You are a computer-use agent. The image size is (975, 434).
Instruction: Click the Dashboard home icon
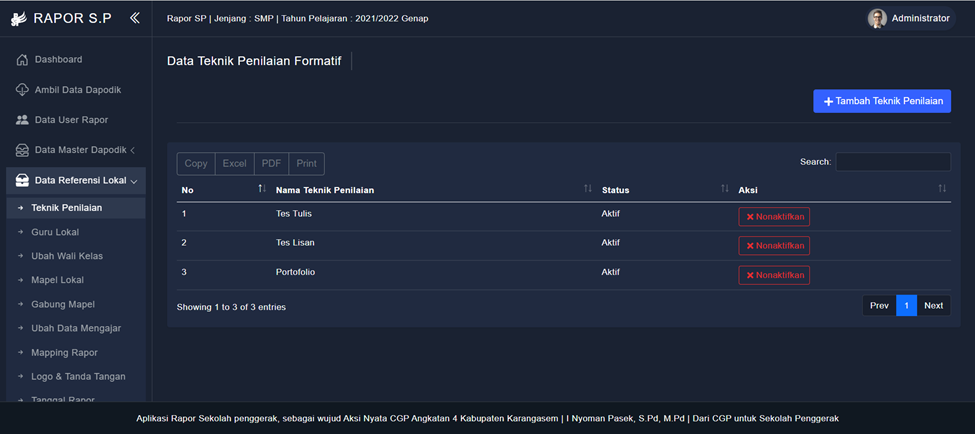(22, 60)
